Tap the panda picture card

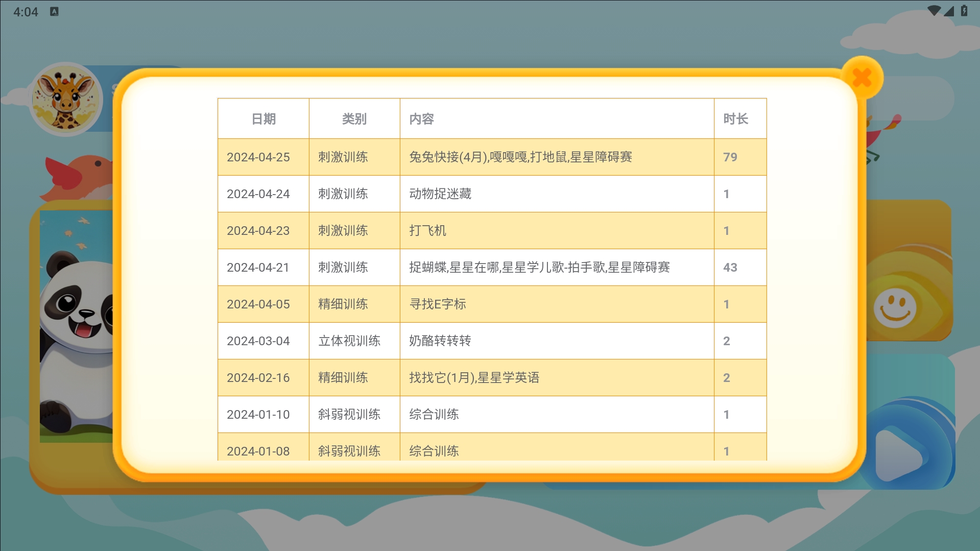pyautogui.click(x=77, y=327)
